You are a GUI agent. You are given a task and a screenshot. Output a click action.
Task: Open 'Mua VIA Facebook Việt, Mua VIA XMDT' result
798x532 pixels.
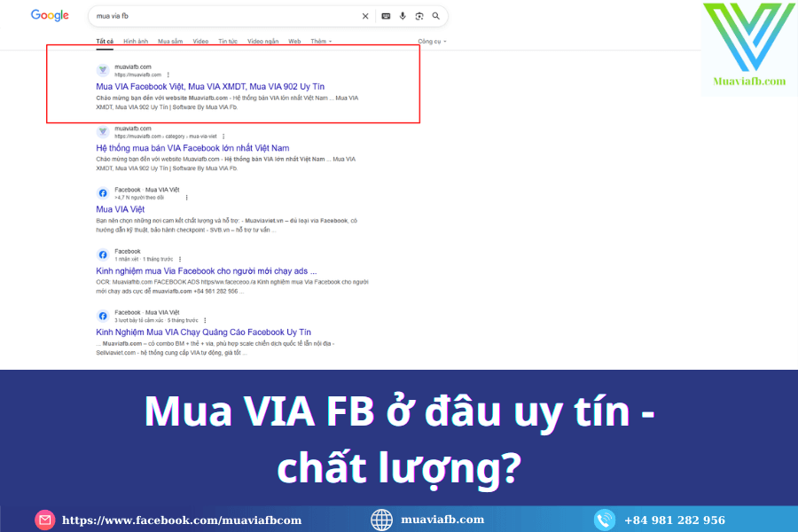[x=209, y=86]
